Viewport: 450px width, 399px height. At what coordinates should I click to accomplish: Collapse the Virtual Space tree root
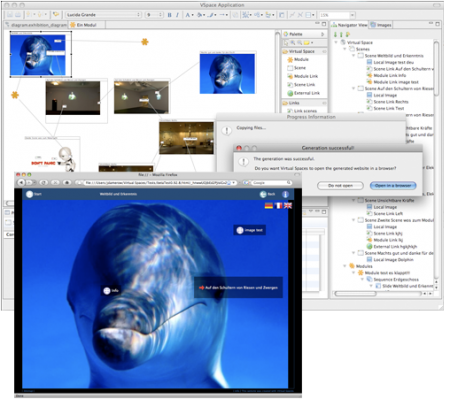(336, 42)
